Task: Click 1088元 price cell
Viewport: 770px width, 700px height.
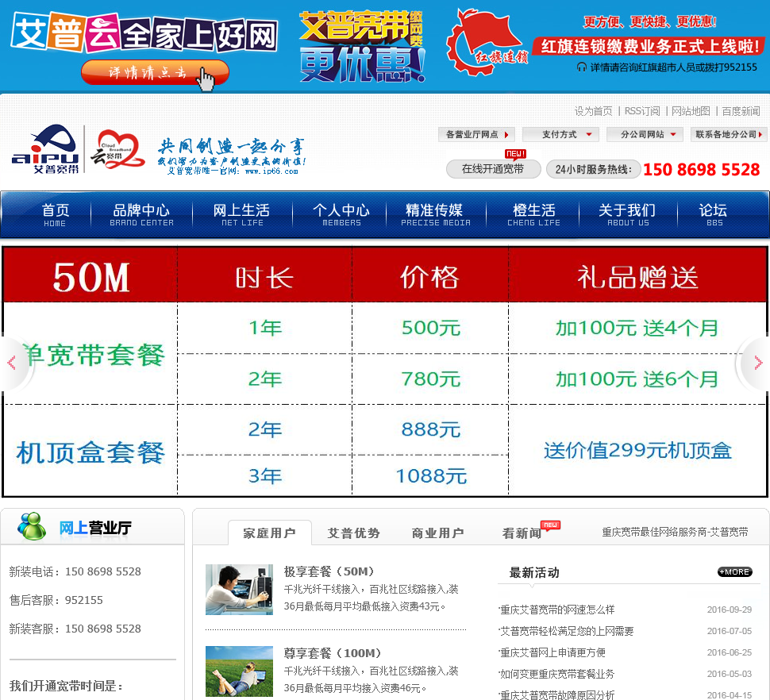Action: pyautogui.click(x=431, y=475)
